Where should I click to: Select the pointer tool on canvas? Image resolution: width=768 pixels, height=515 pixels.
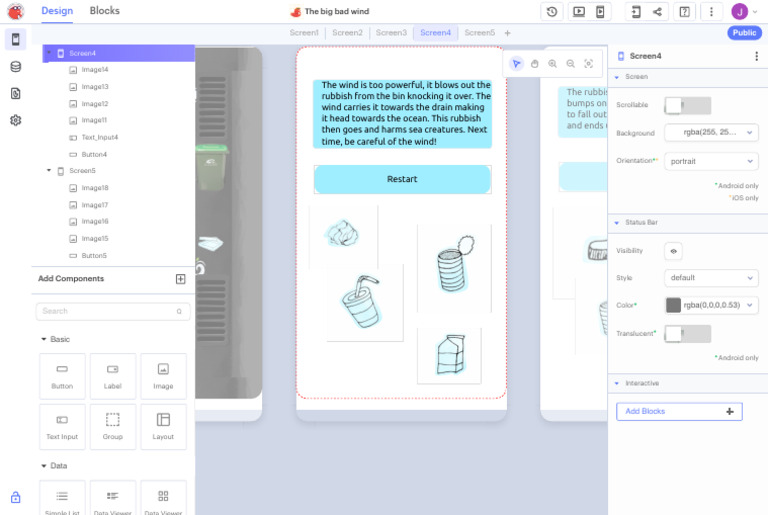coord(516,64)
